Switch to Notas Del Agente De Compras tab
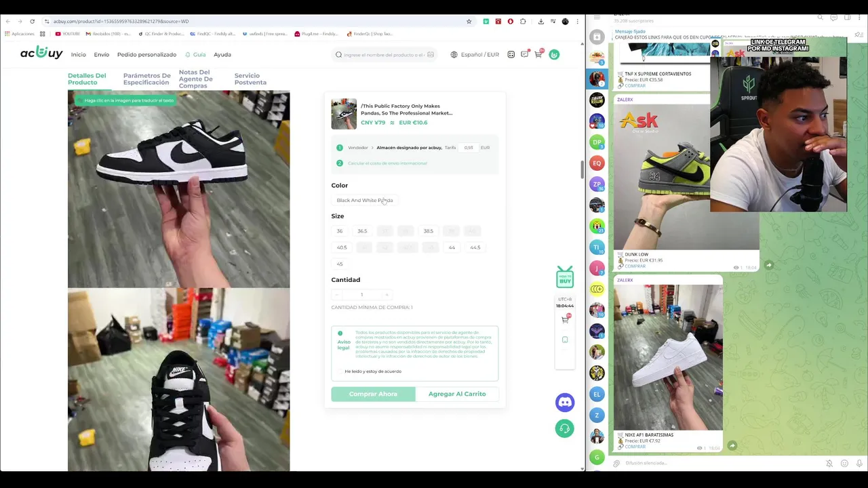Screen dimensions: 868x488 195,79
